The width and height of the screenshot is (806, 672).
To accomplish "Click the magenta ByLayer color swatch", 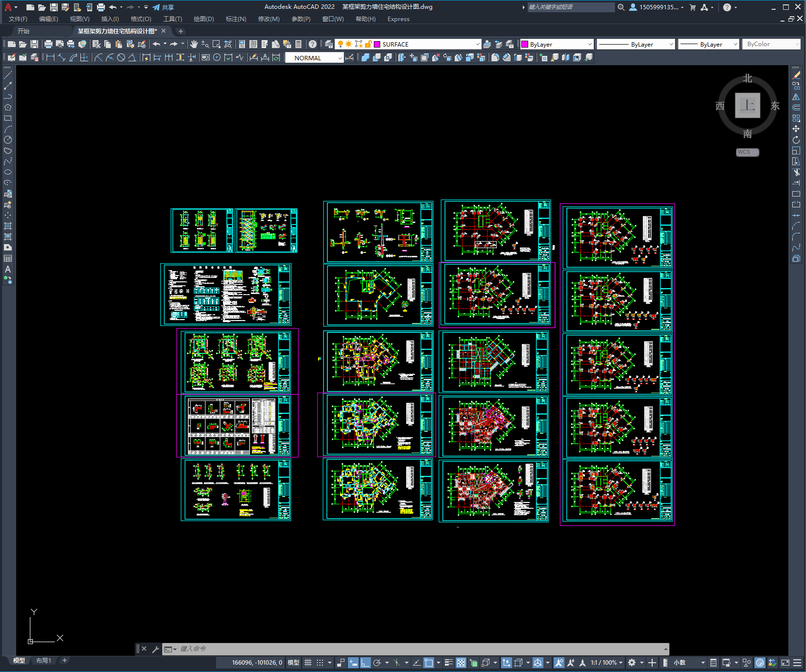I will click(x=525, y=44).
